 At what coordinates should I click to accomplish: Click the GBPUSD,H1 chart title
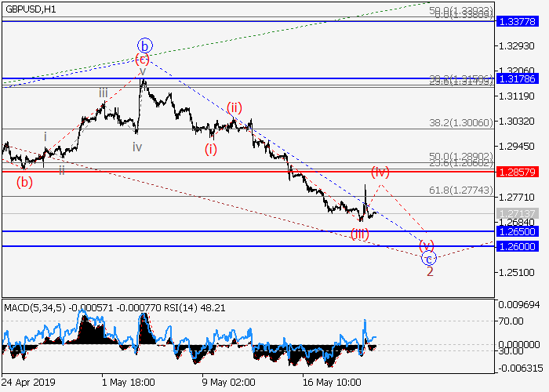coord(32,9)
